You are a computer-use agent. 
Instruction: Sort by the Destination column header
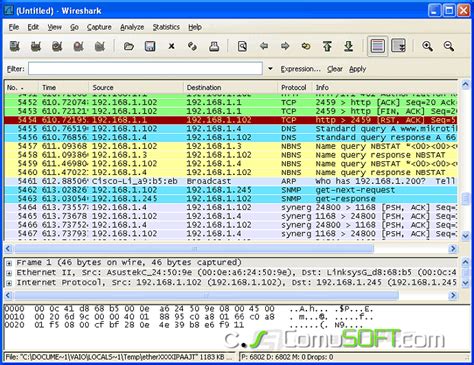pos(230,88)
